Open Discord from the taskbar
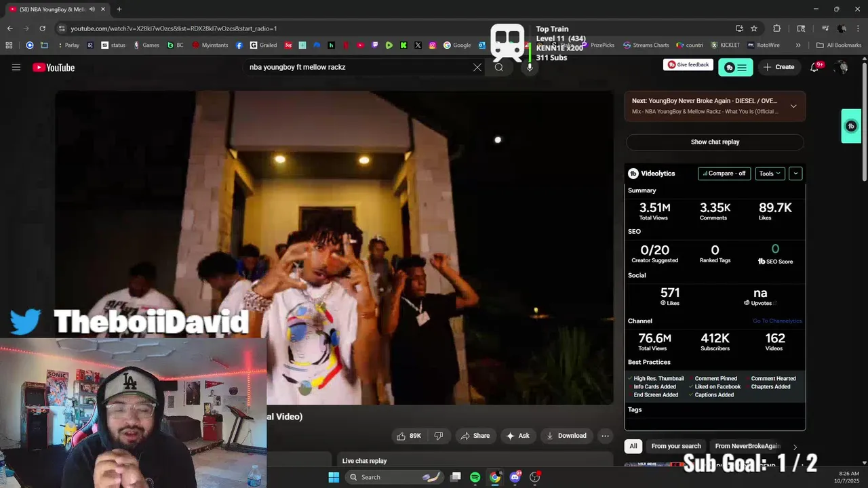The image size is (868, 488). pyautogui.click(x=515, y=477)
